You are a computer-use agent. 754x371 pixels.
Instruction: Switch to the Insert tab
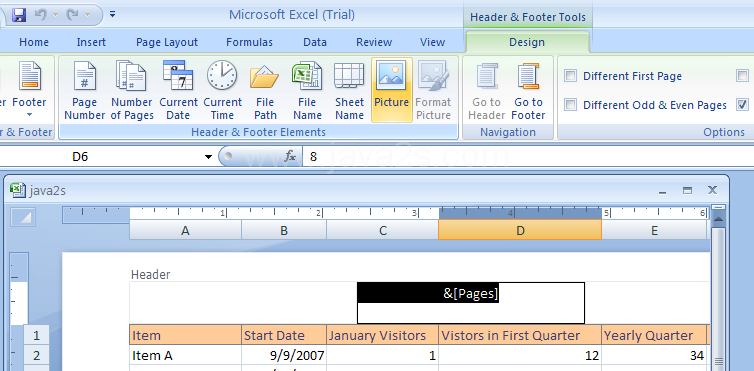point(91,42)
